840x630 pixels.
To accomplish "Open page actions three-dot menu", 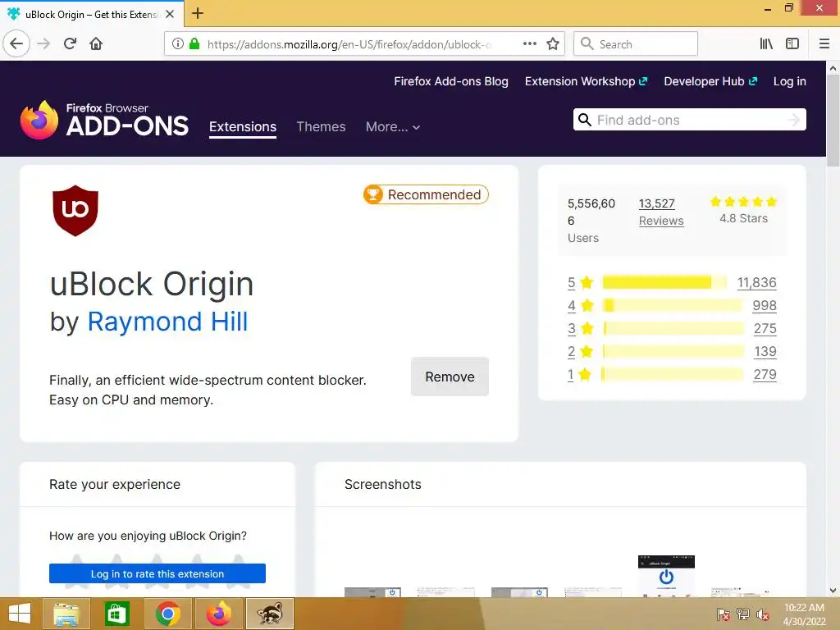I will tap(529, 44).
